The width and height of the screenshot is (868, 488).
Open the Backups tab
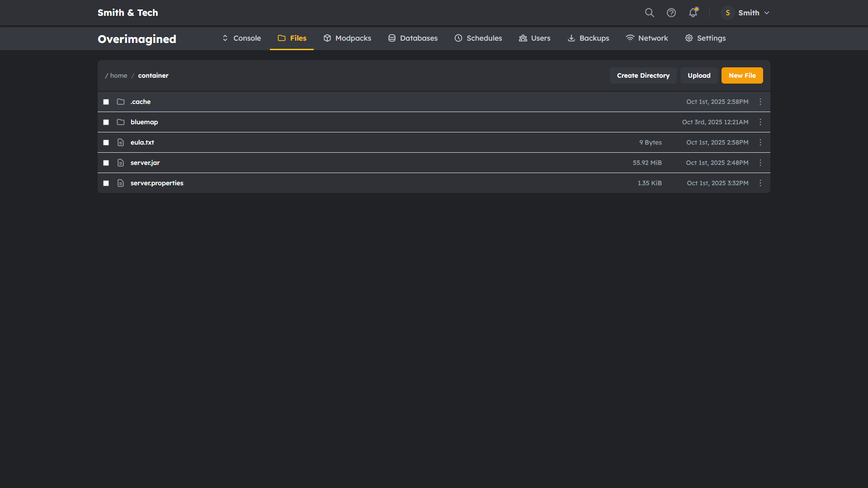click(588, 38)
